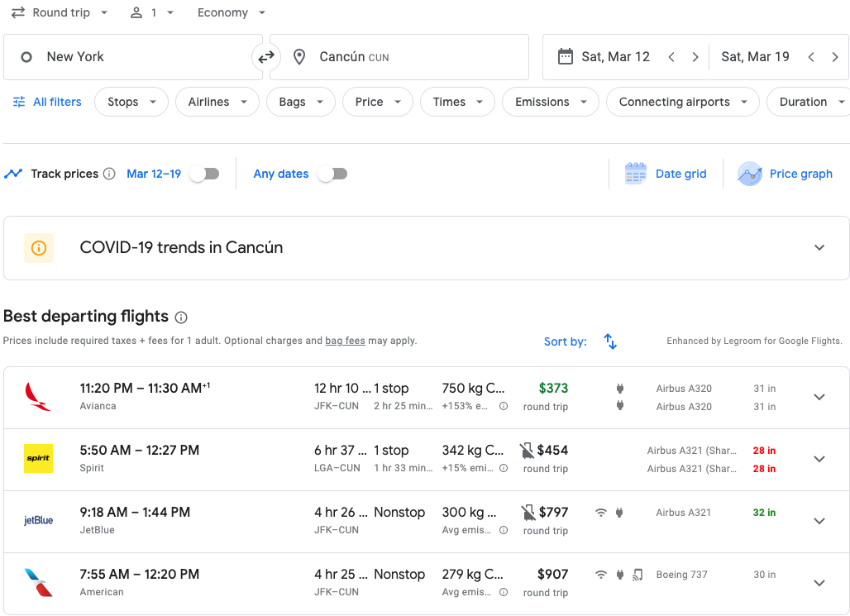This screenshot has width=850, height=616.
Task: Open the Stops filter
Action: click(x=131, y=102)
